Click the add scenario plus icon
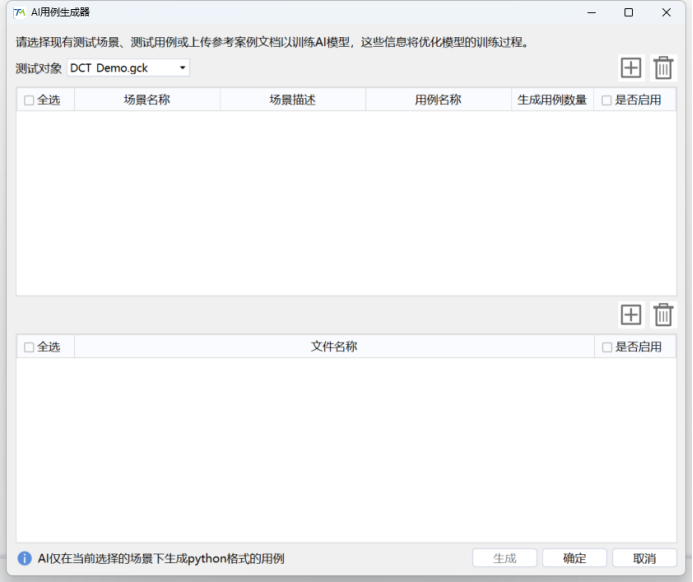The width and height of the screenshot is (693, 582). 631,68
